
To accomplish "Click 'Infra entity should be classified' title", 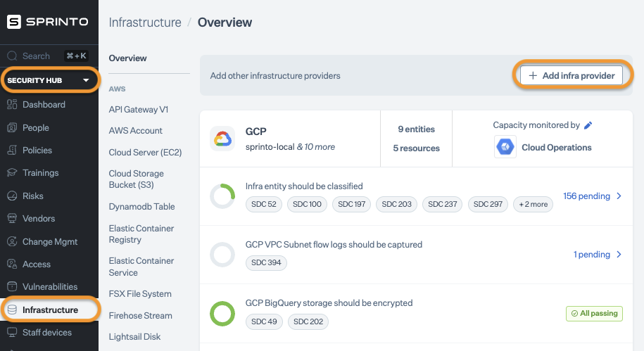I will [304, 186].
